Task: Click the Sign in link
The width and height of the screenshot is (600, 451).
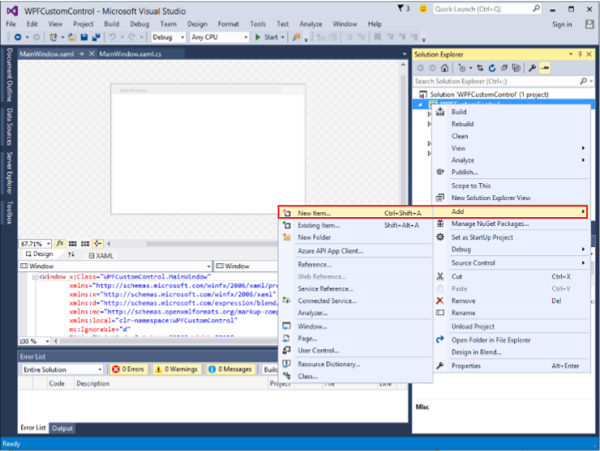Action: coord(562,23)
